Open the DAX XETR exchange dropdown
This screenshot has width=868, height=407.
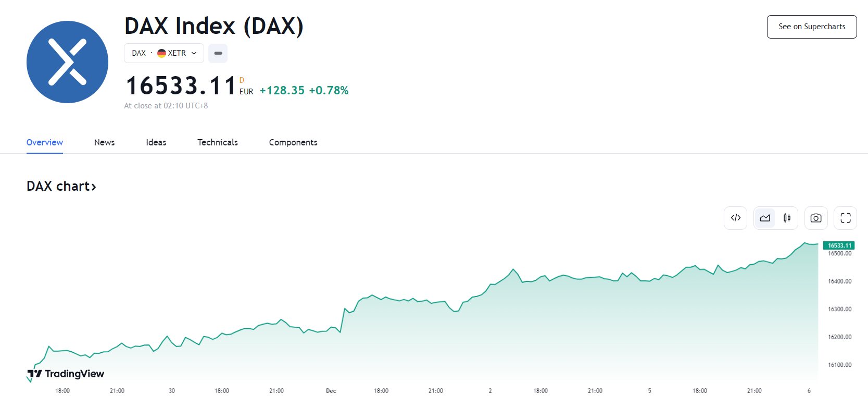(164, 53)
